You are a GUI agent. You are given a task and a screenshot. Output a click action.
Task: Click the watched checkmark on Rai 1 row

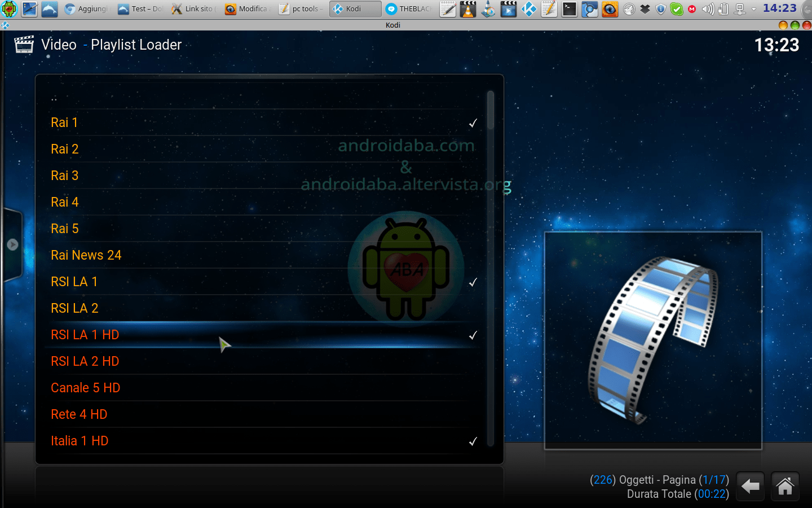tap(473, 123)
